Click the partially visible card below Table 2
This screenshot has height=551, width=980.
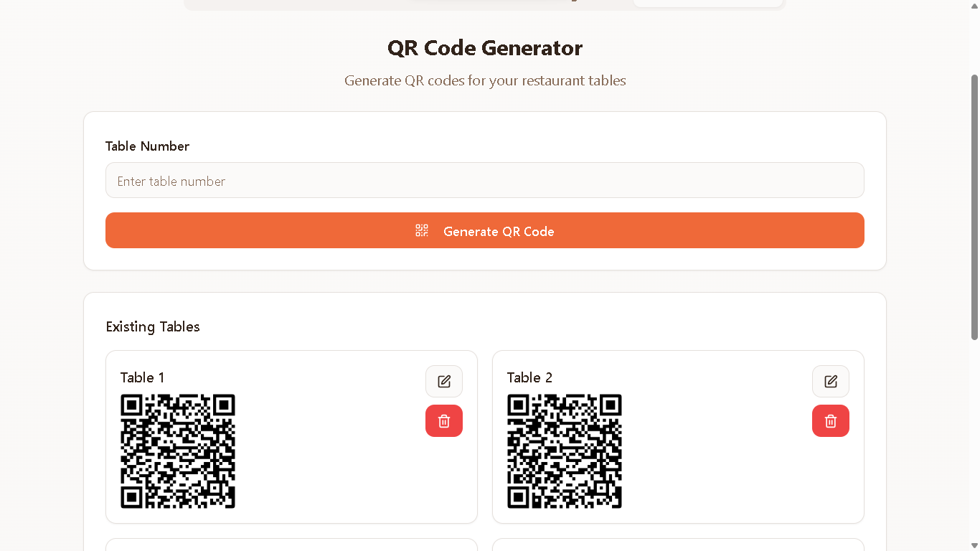(678, 545)
